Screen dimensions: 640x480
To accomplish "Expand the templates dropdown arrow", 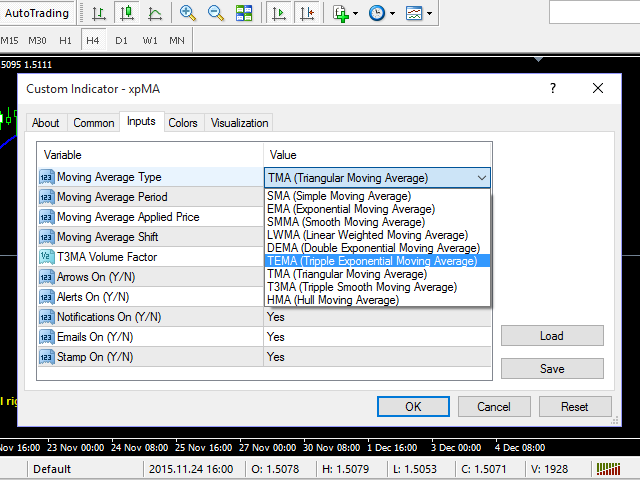I will (x=429, y=13).
